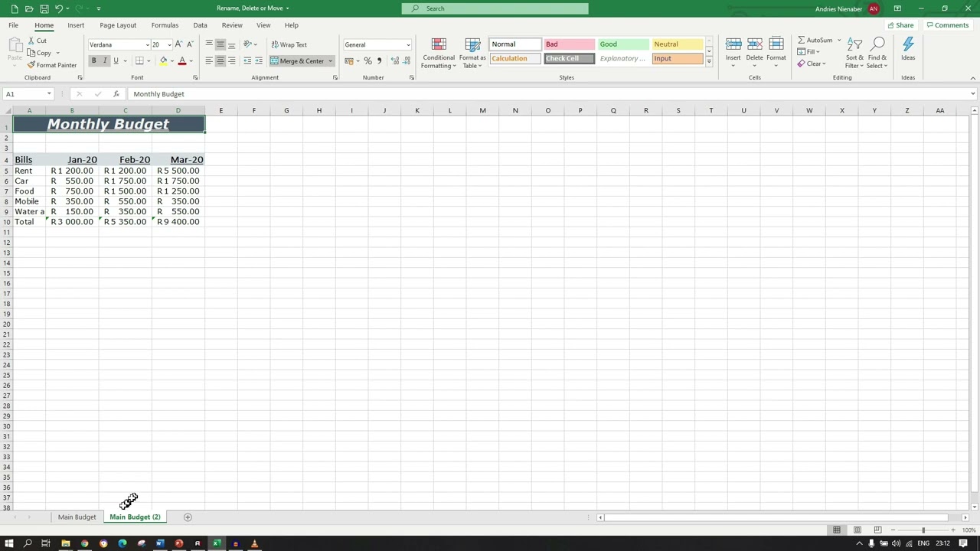Screen dimensions: 980x551
Task: Click the Cut scissors icon
Action: (32, 41)
